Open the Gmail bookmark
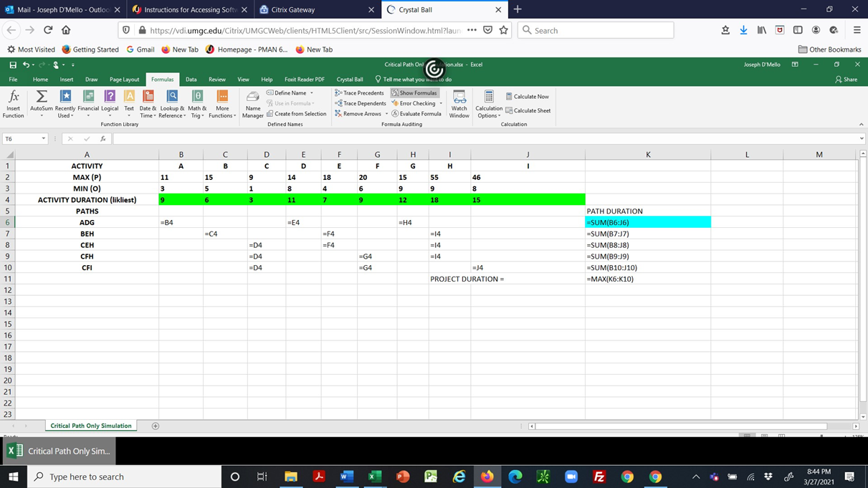 (140, 49)
